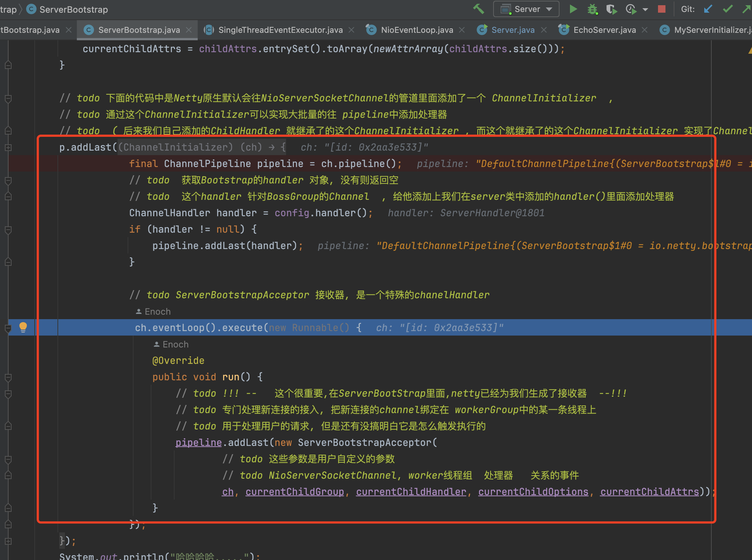Click the currentChildHandler argument
Viewport: 752px width, 560px height.
tap(411, 492)
